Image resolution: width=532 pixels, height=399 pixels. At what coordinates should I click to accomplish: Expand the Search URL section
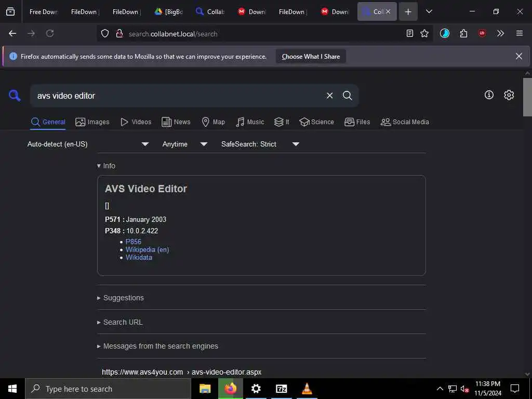pyautogui.click(x=120, y=322)
